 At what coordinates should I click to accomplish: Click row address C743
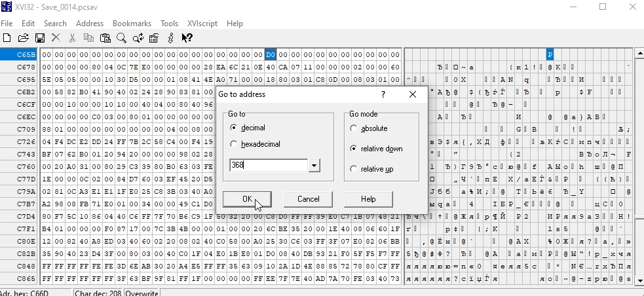[x=19, y=154]
